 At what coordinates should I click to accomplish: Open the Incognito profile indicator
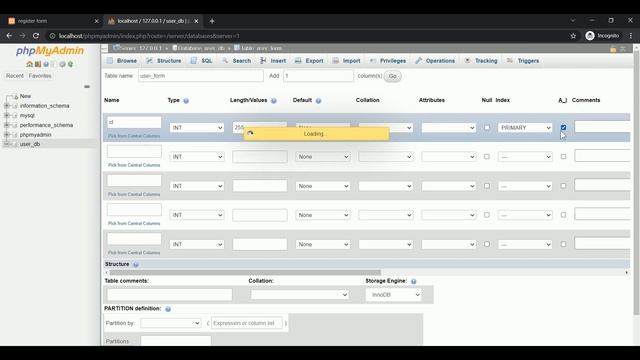(x=602, y=36)
